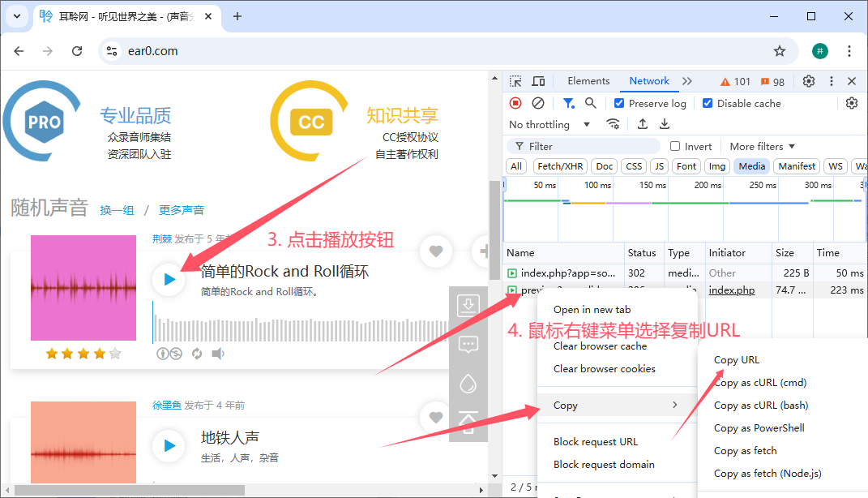This screenshot has width=868, height=498.
Task: Clear the network log
Action: (537, 103)
